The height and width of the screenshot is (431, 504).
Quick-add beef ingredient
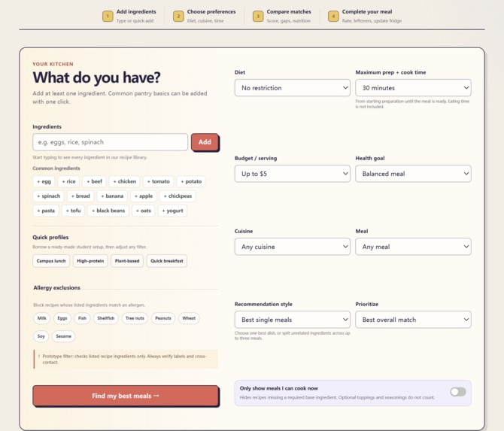click(94, 181)
